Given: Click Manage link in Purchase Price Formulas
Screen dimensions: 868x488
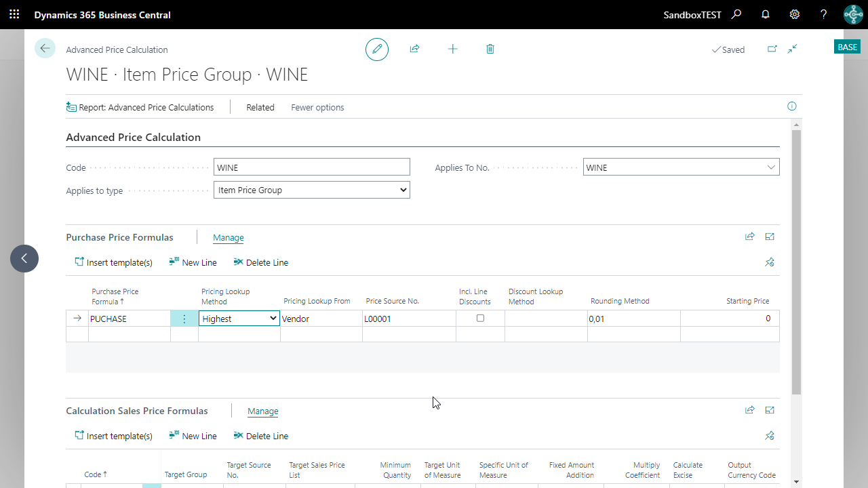Looking at the screenshot, I should click(229, 237).
